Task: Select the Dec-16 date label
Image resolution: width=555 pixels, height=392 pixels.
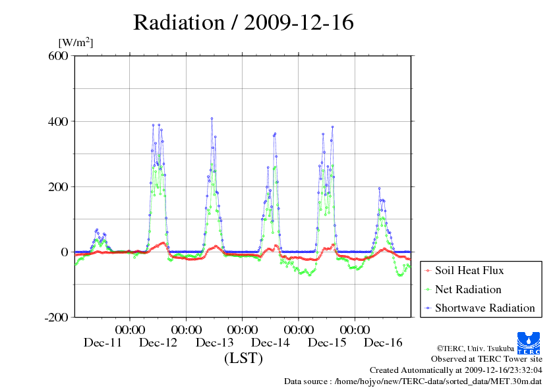Action: click(384, 343)
